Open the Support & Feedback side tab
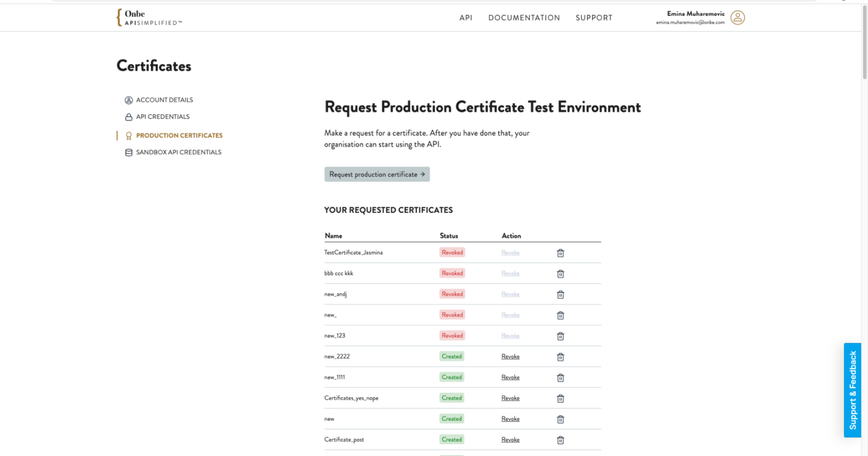Image resolution: width=868 pixels, height=456 pixels. pos(852,390)
